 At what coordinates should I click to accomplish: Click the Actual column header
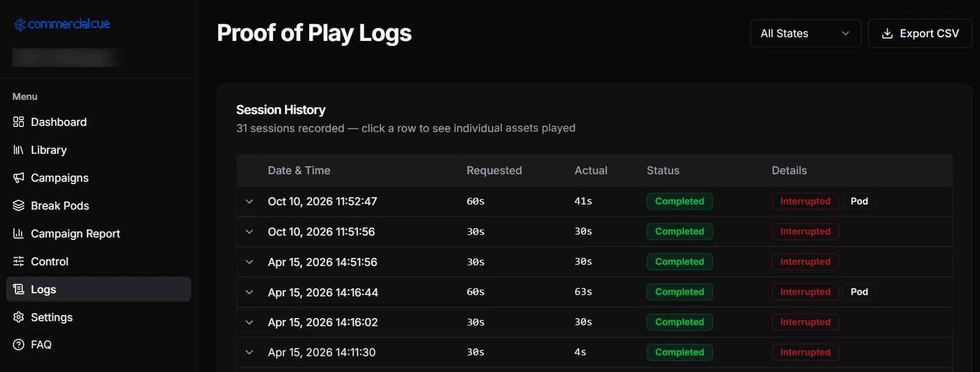tap(591, 170)
